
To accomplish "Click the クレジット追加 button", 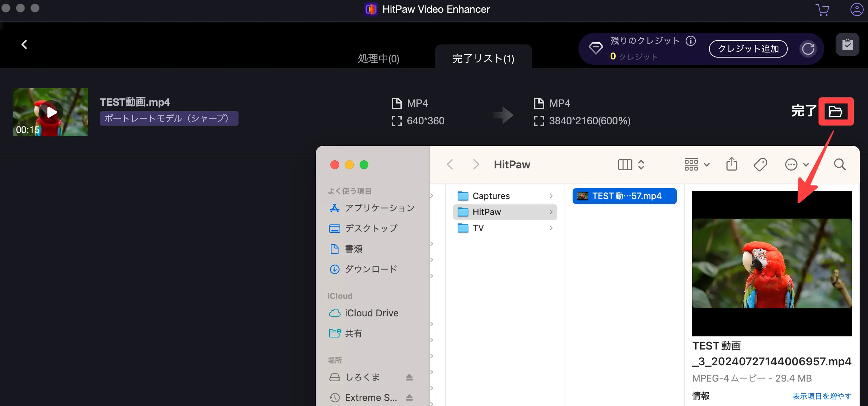I will click(748, 49).
